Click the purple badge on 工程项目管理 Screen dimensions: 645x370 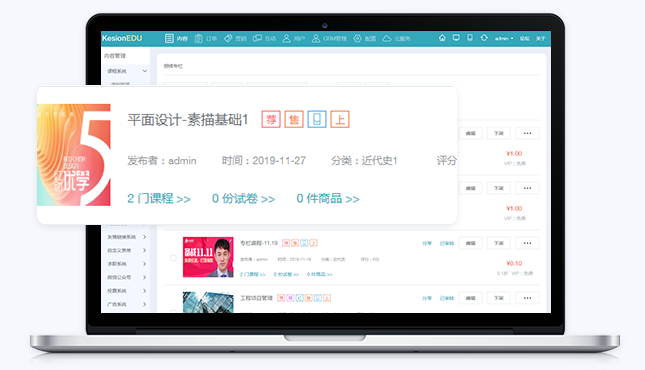pos(290,298)
